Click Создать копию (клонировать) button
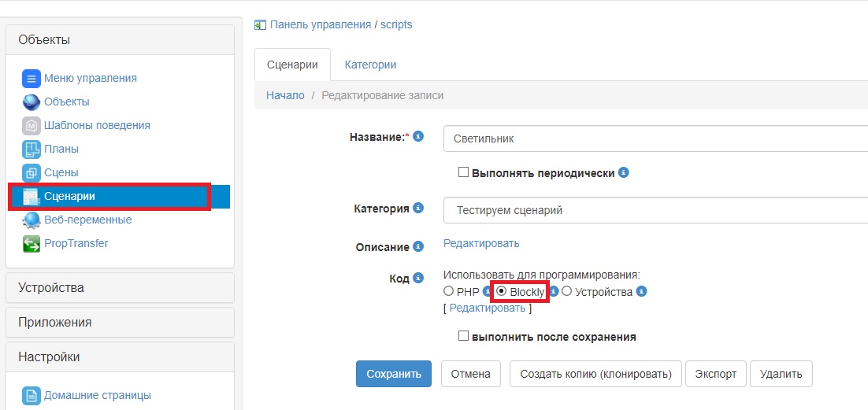868x410 pixels. point(595,374)
